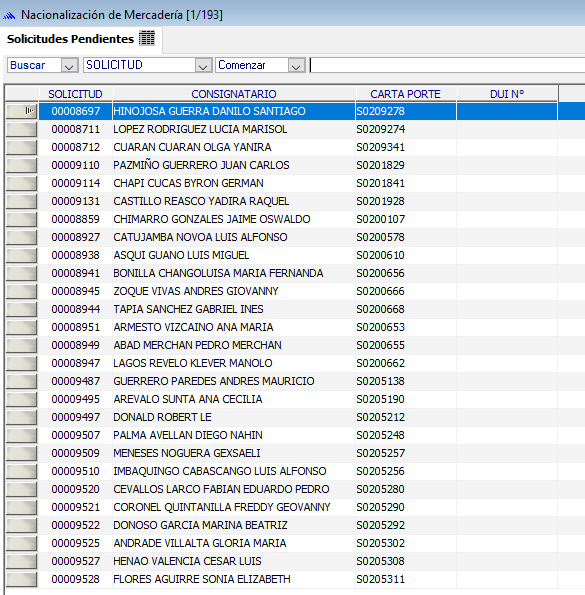Click the DUI N° column header
Image resolution: width=585 pixels, height=595 pixels.
point(507,94)
